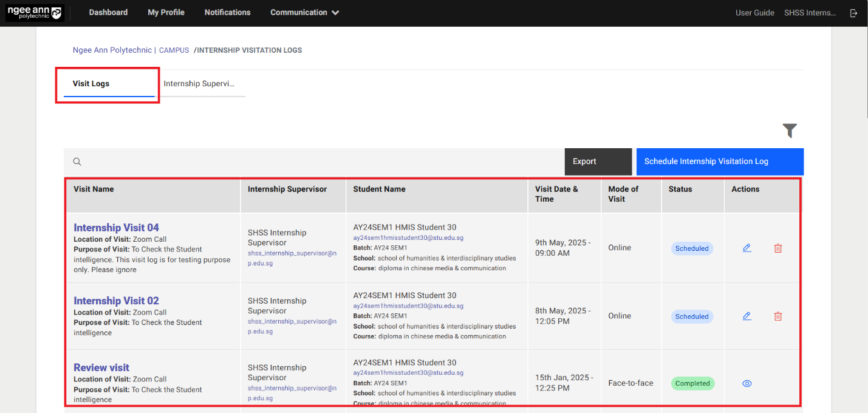Edit Internship Visit 02 with pencil icon

[747, 316]
